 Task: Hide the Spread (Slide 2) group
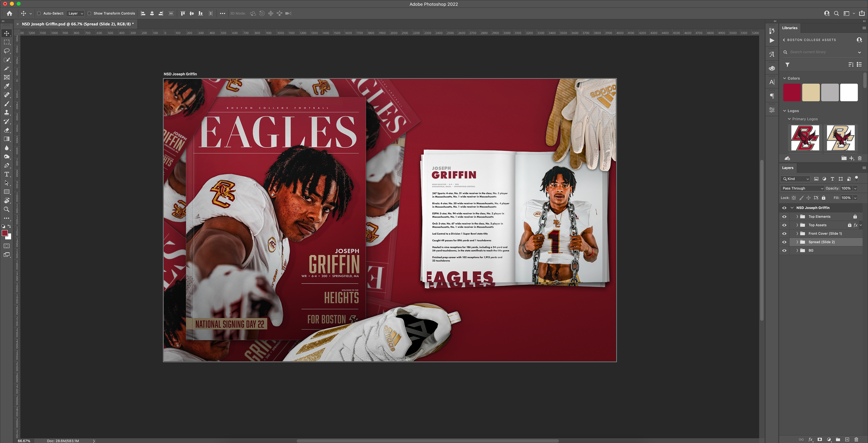coord(784,242)
